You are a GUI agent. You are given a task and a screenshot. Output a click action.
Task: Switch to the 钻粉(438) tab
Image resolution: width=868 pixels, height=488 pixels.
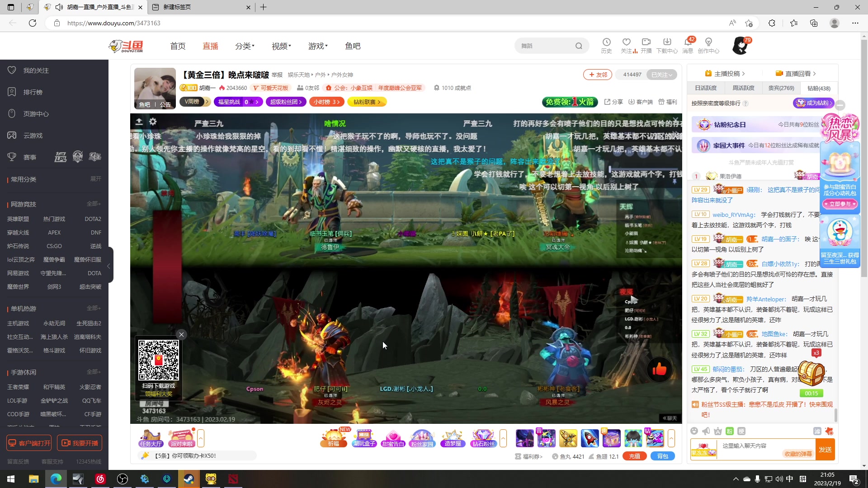pos(819,88)
